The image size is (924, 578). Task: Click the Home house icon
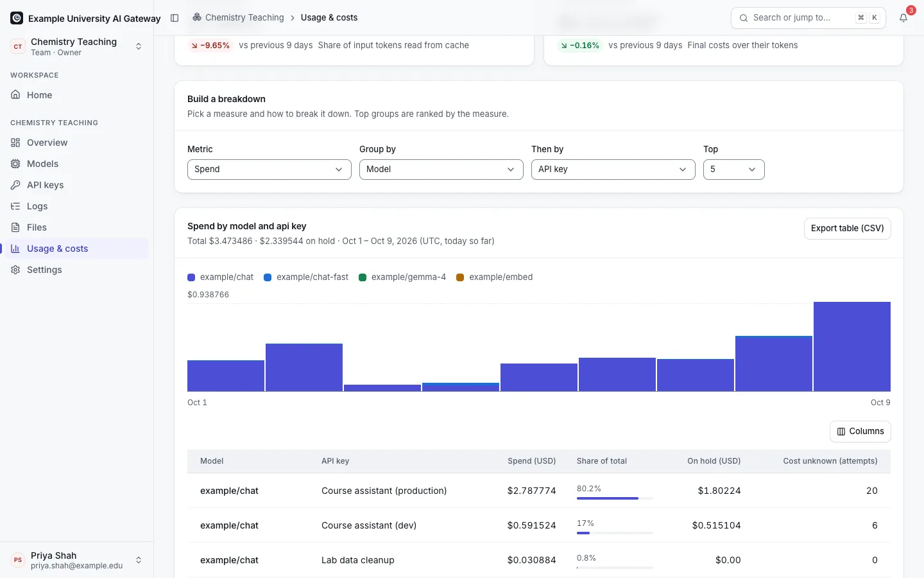tap(15, 95)
